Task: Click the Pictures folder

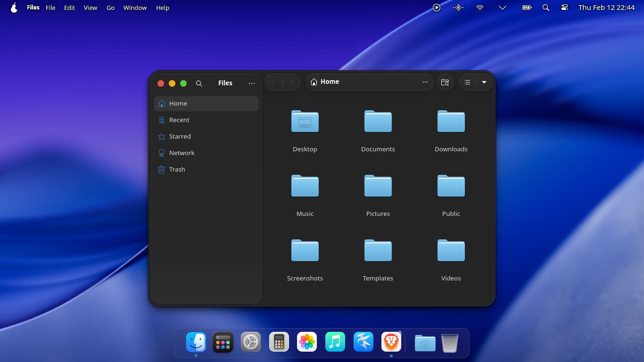Action: (378, 187)
